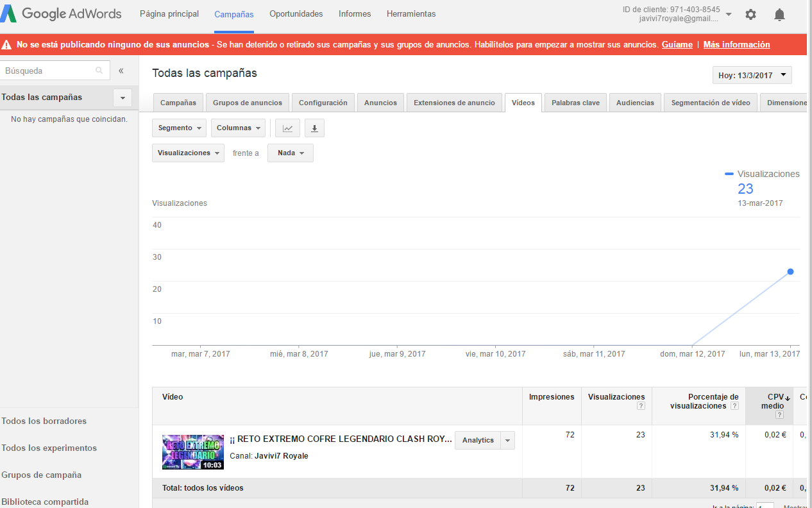
Task: Open Biblioteca compartida
Action: click(46, 502)
